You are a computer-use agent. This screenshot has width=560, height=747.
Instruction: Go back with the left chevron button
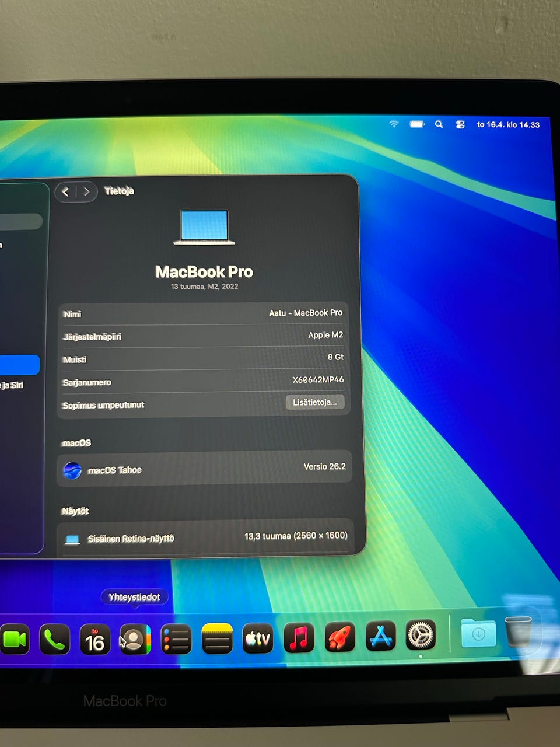click(x=65, y=191)
